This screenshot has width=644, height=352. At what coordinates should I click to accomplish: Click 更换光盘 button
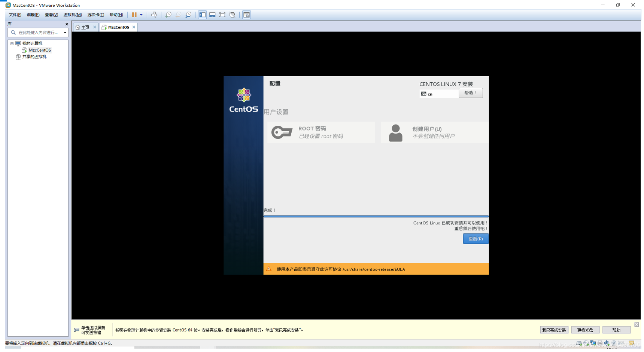[x=585, y=330]
